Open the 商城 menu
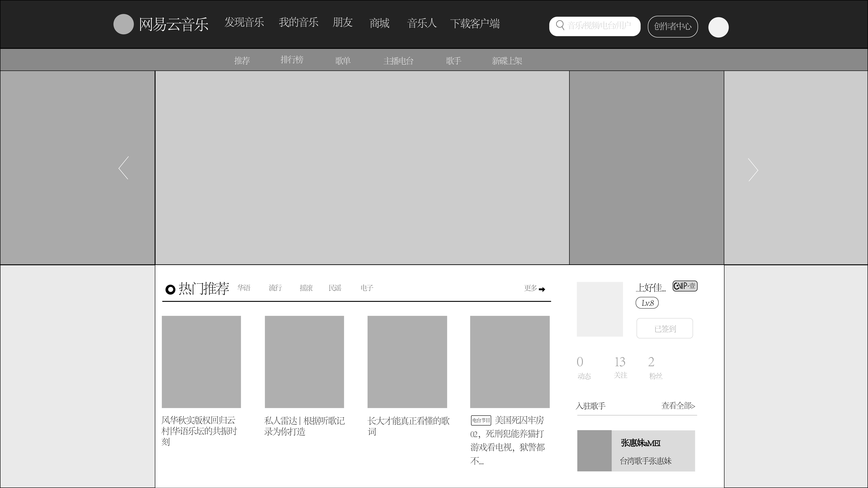 tap(379, 23)
